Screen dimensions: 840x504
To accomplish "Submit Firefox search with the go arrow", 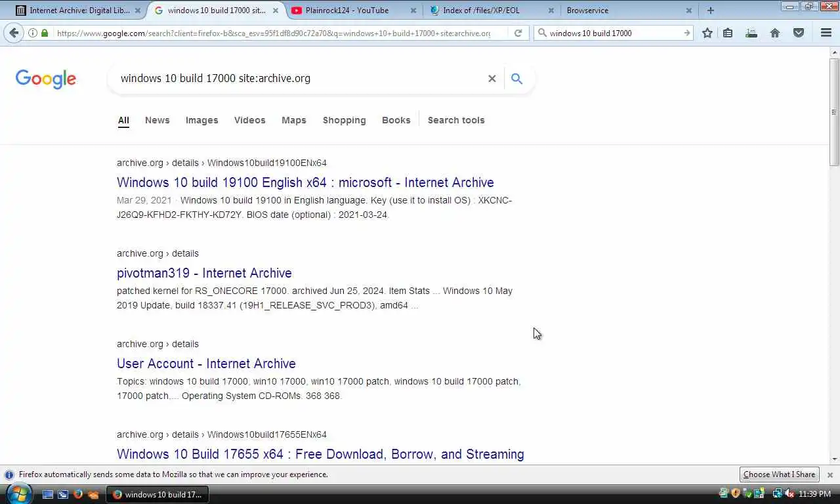I will [x=686, y=33].
